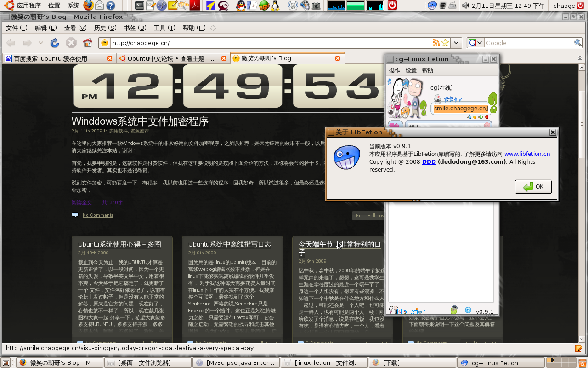Image resolution: width=588 pixels, height=368 pixels.
Task: Switch to the [下载] taskbar window
Action: pyautogui.click(x=412, y=362)
